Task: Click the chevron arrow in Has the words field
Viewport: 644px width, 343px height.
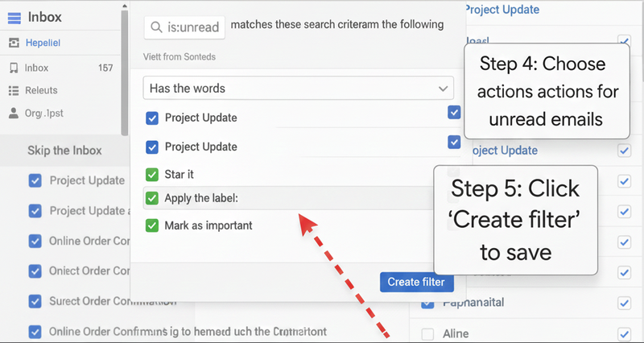Action: (442, 88)
